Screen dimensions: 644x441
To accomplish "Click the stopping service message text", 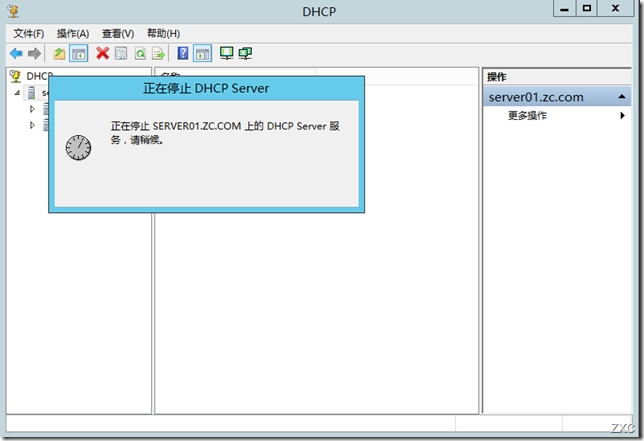I will pyautogui.click(x=225, y=133).
